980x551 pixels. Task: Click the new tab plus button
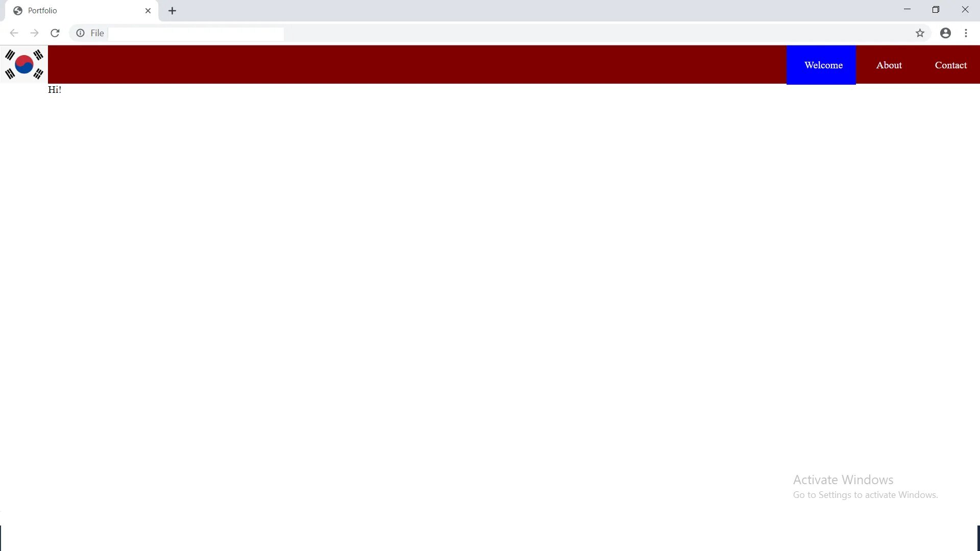coord(173,11)
